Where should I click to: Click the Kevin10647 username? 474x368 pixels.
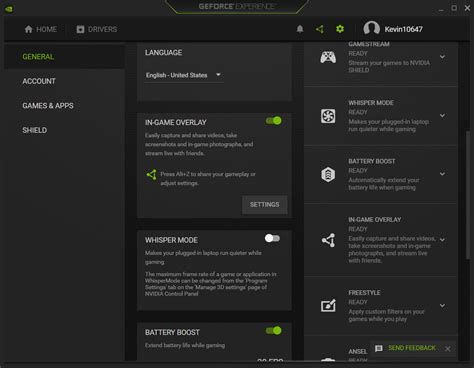[404, 29]
